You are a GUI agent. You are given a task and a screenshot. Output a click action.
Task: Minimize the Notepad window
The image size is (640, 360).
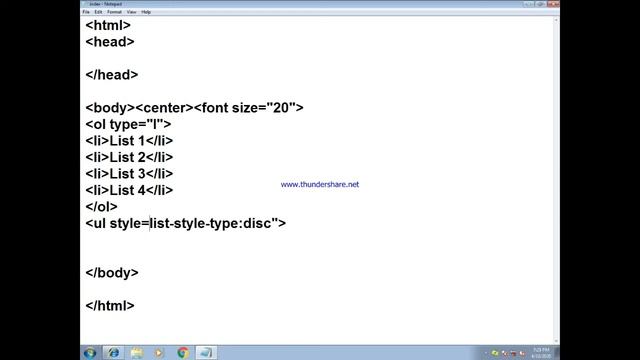529,4
